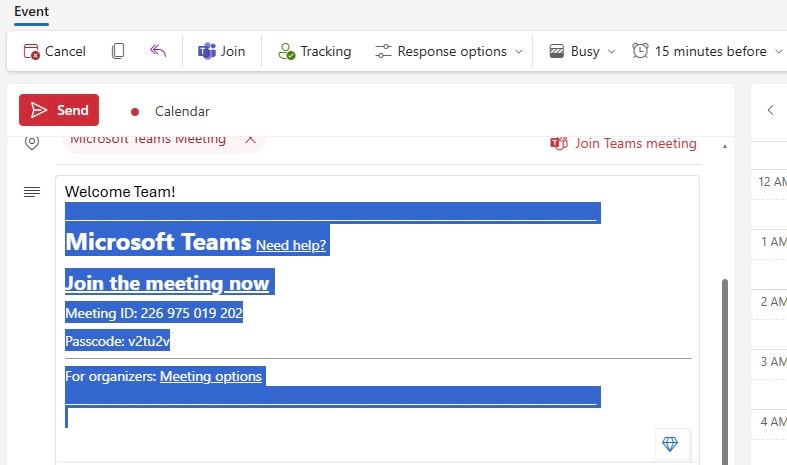Remove the Microsoft Teams Meeting location chip

tap(250, 140)
